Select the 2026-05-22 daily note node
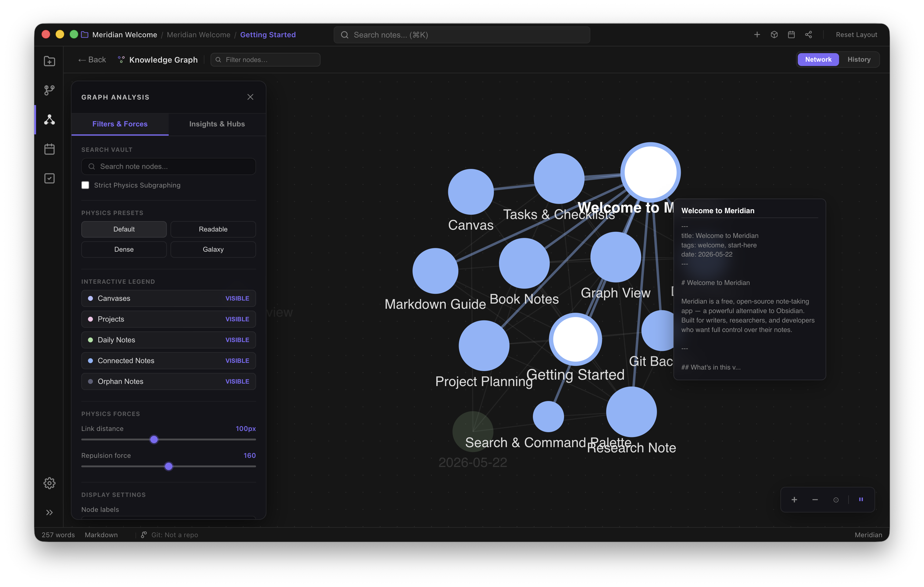 coord(473,431)
